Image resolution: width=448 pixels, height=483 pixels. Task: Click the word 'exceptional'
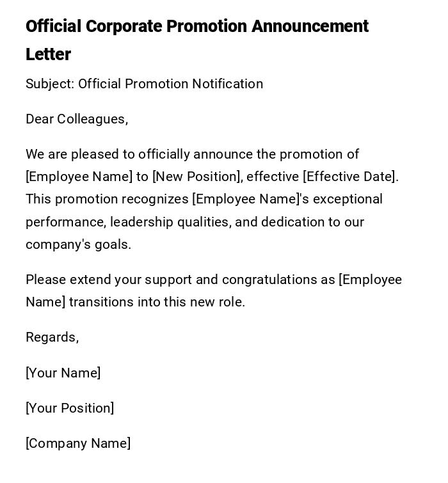348,199
